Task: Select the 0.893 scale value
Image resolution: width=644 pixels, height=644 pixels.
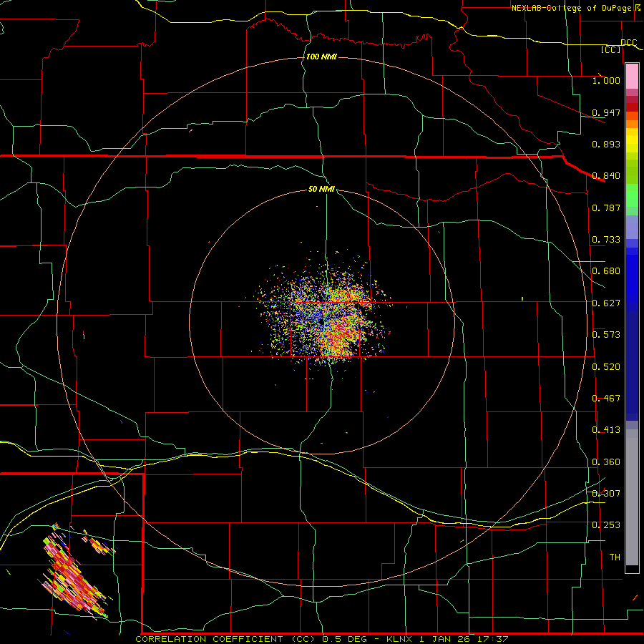Action: click(606, 144)
